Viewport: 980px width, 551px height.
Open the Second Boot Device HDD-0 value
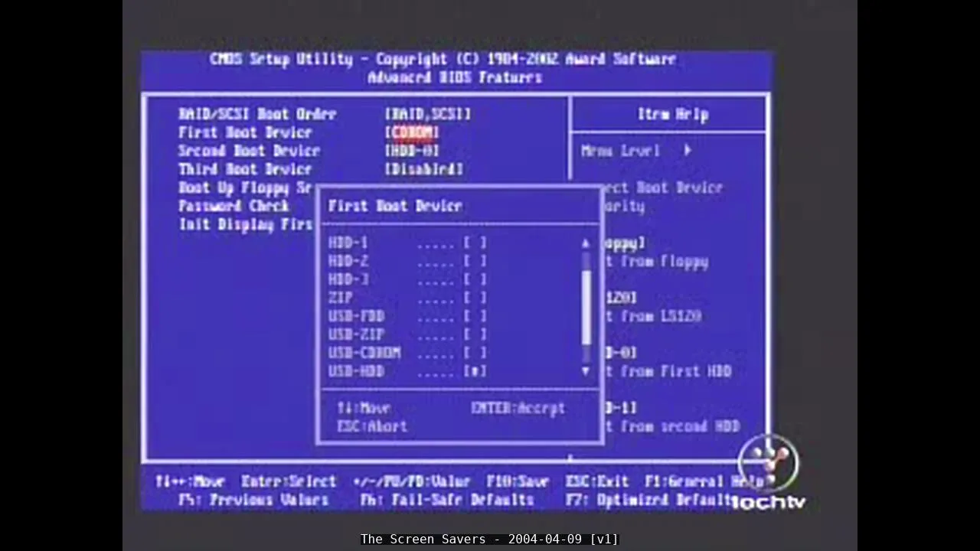(412, 151)
